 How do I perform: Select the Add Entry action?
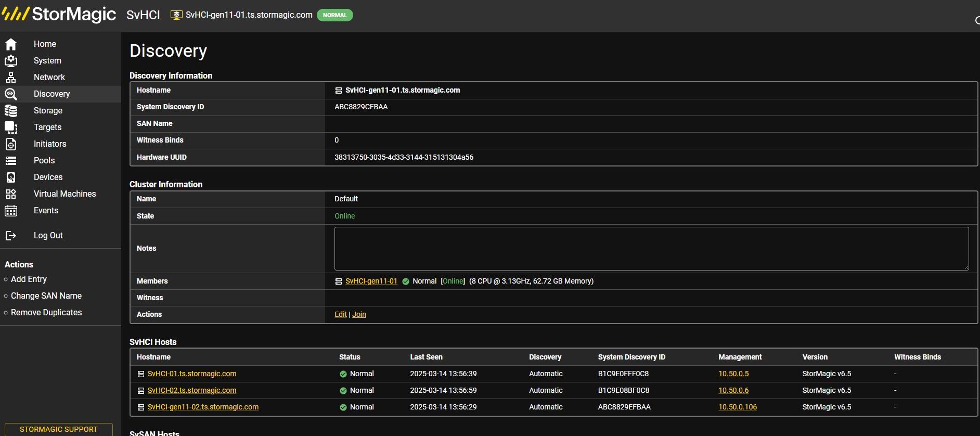pyautogui.click(x=29, y=279)
